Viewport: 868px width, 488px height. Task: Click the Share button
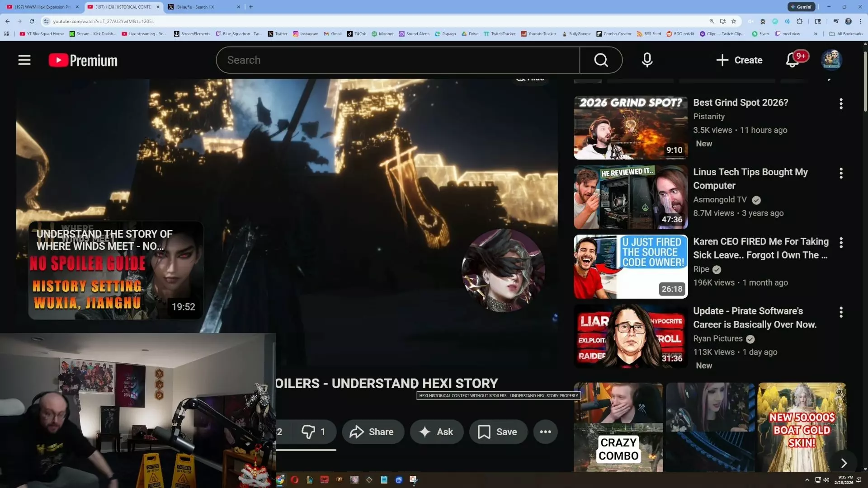pyautogui.click(x=372, y=432)
